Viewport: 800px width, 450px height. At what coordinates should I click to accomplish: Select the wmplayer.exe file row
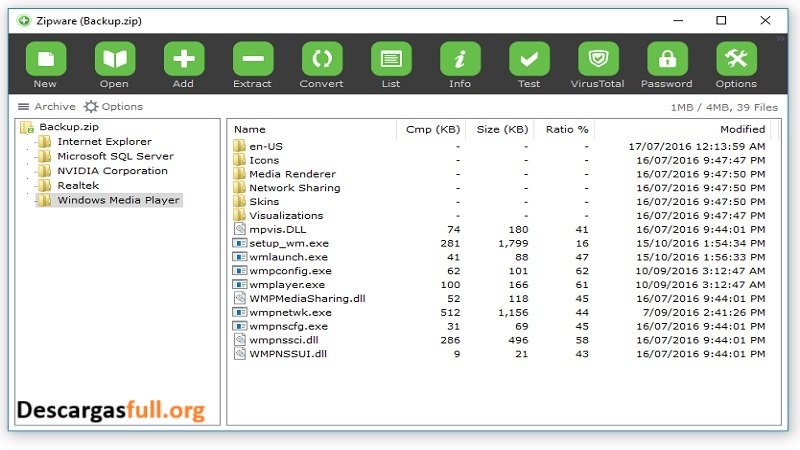coord(286,285)
